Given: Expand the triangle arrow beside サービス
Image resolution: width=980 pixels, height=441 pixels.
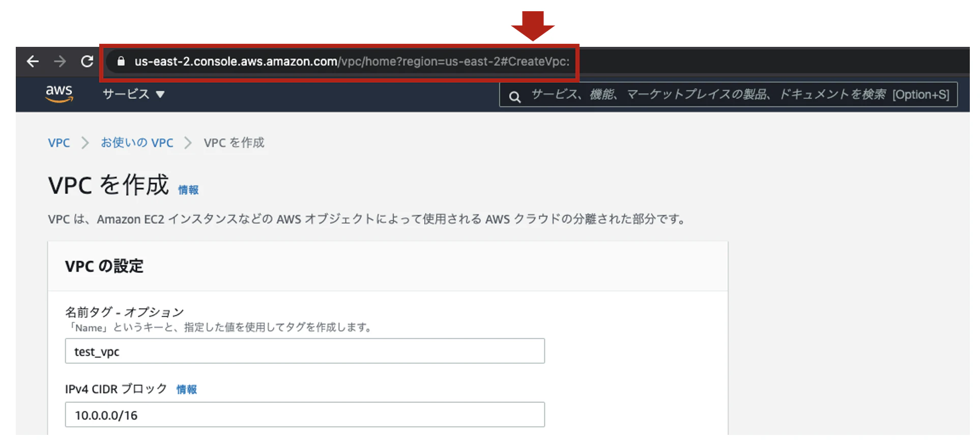Looking at the screenshot, I should click(x=160, y=95).
